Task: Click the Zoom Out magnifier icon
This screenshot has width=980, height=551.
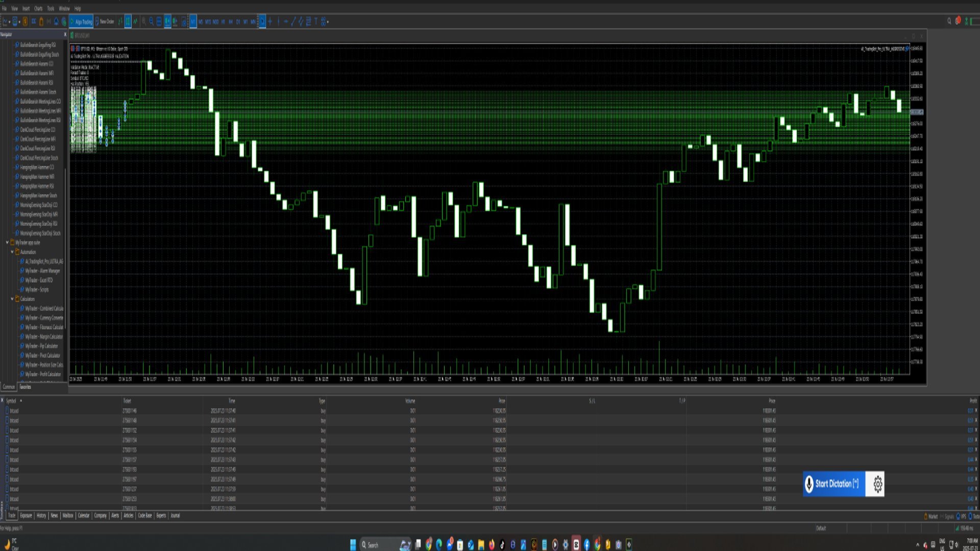Action: (151, 21)
